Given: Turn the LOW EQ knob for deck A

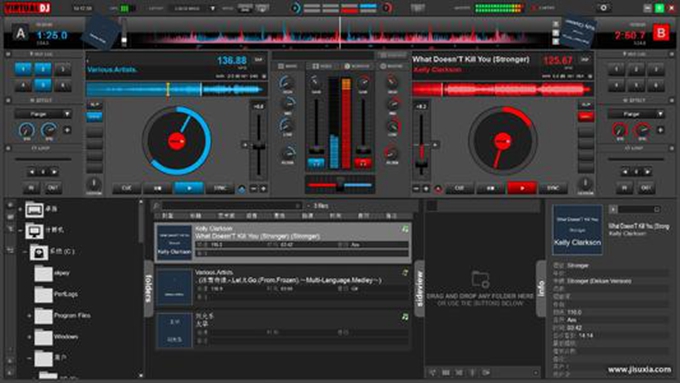Looking at the screenshot, I should [x=287, y=125].
